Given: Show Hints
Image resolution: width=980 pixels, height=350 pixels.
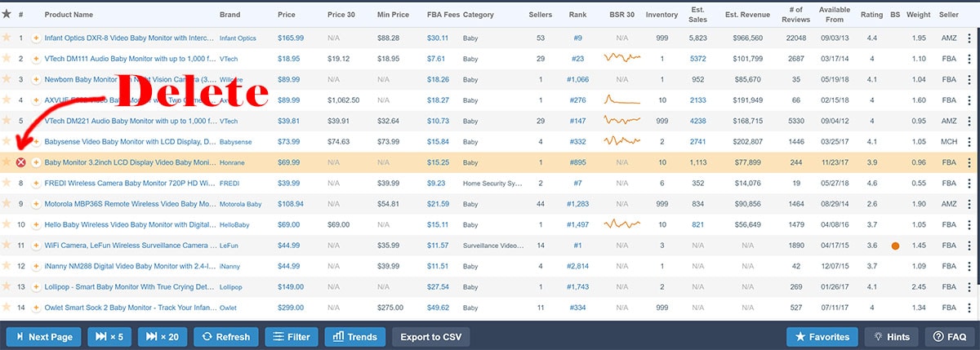Looking at the screenshot, I should click(x=892, y=336).
